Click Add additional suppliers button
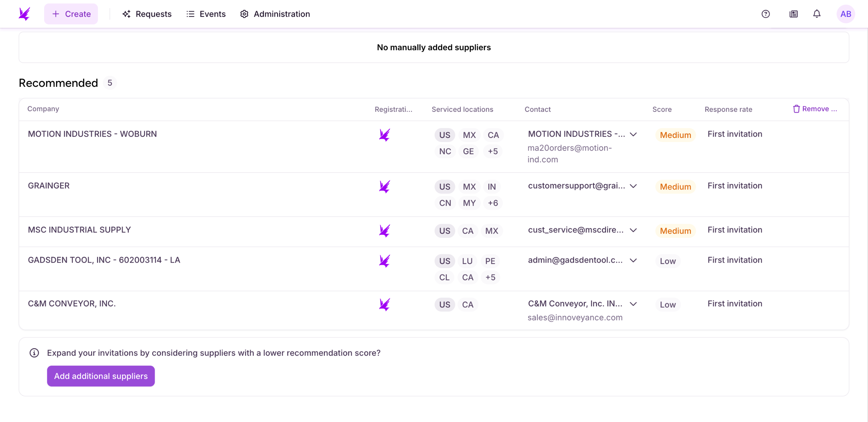Screen dimensions: 868x422 [101, 376]
